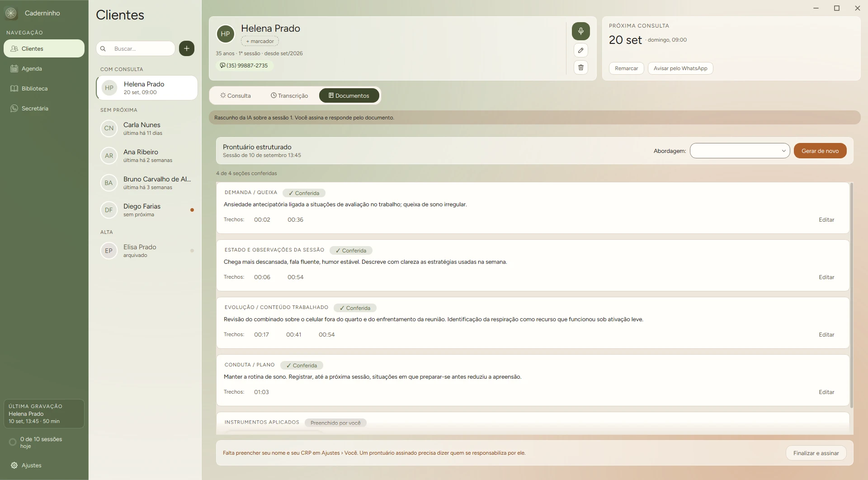The image size is (868, 480).
Task: Delete client using the trash icon
Action: point(580,67)
